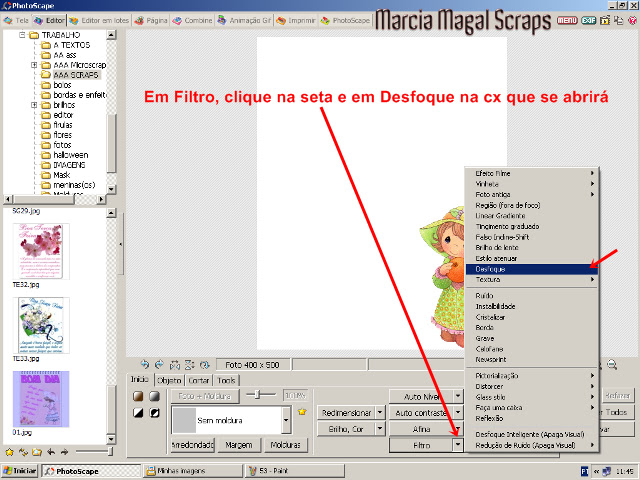Collapse the TRABALHO folder node
This screenshot has width=640, height=480.
(x=22, y=35)
